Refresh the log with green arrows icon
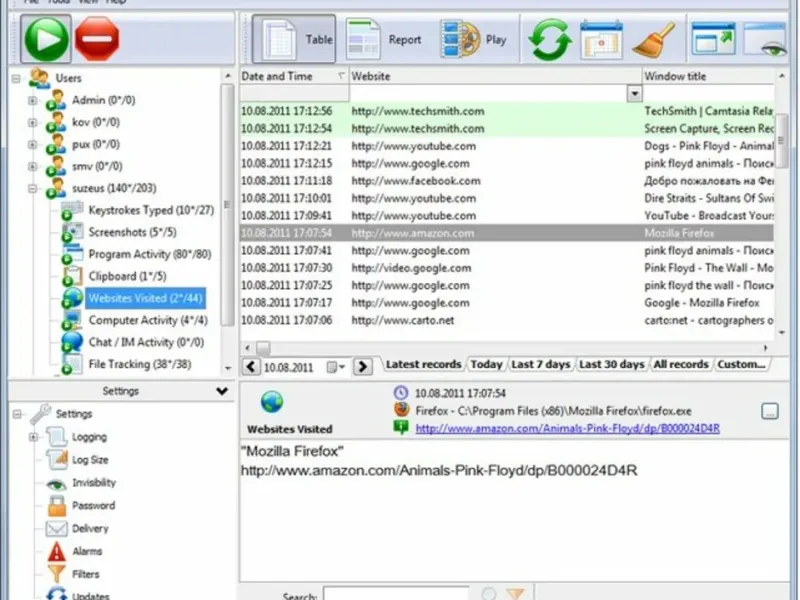This screenshot has height=600, width=800. click(x=549, y=39)
